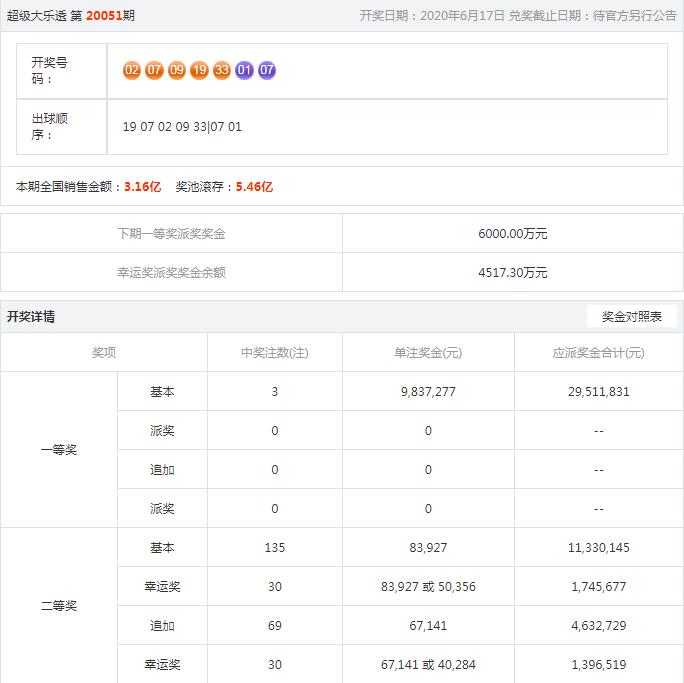Click the 单注奖金(元) column header

point(428,352)
